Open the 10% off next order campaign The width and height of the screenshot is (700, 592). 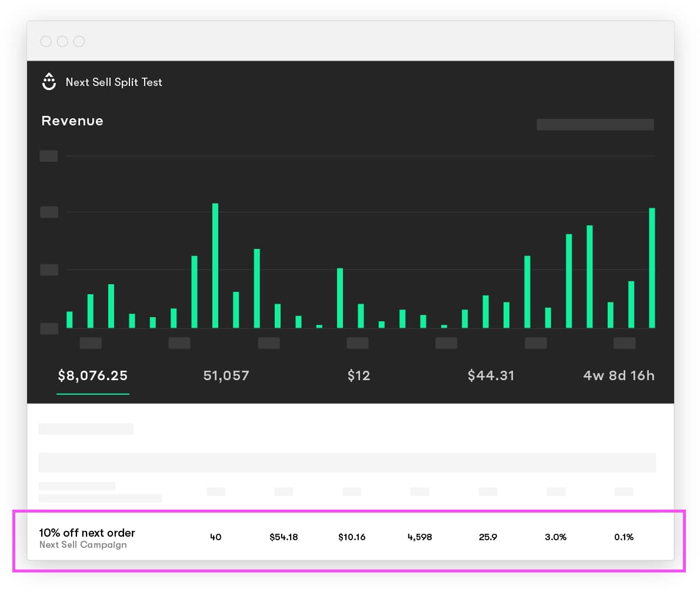(x=87, y=533)
